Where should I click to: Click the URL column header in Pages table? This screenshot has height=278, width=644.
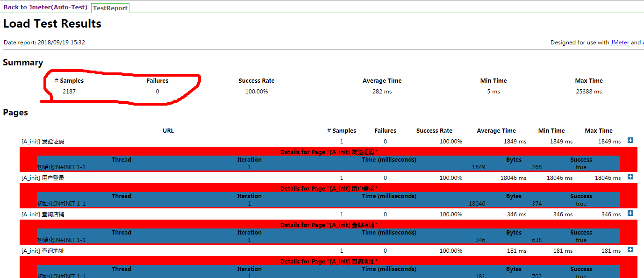(168, 131)
